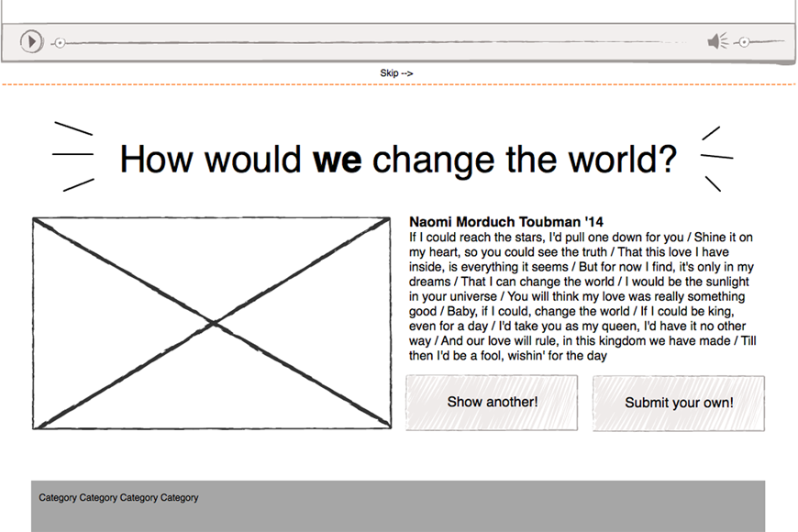Select the first Category item in footer
The width and height of the screenshot is (798, 532).
(x=58, y=498)
